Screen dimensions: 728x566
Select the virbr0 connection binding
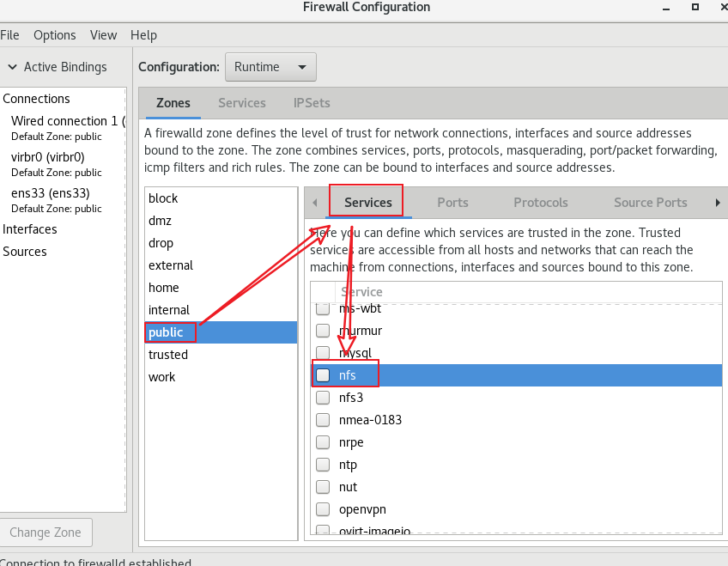coord(63,164)
